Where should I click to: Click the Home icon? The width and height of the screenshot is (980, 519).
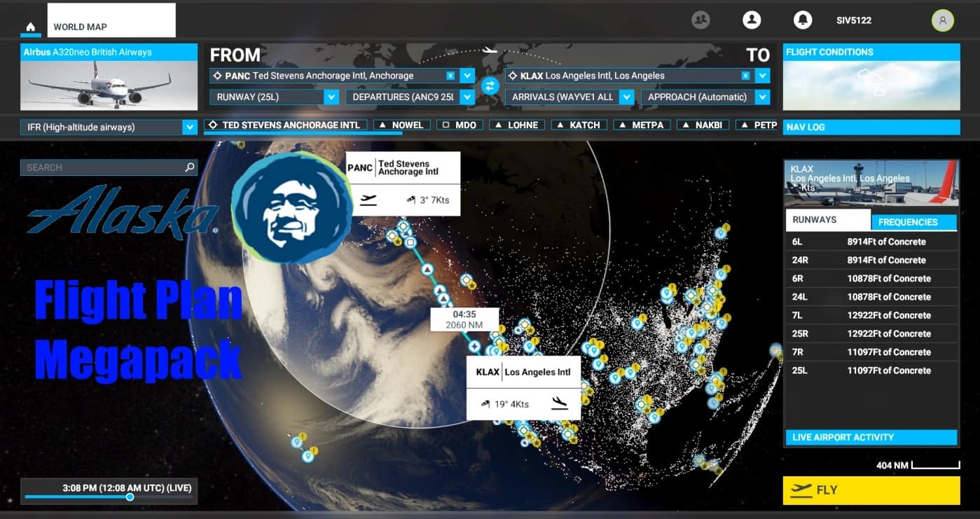point(31,27)
